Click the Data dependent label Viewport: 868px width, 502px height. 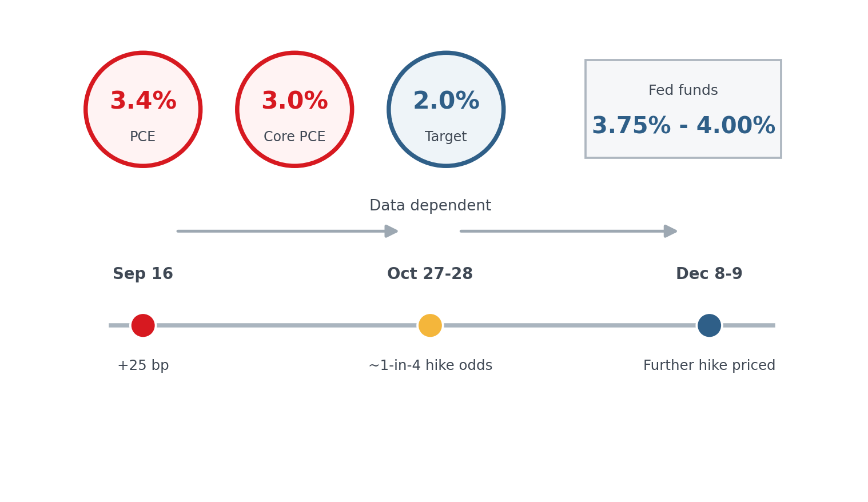coord(430,206)
